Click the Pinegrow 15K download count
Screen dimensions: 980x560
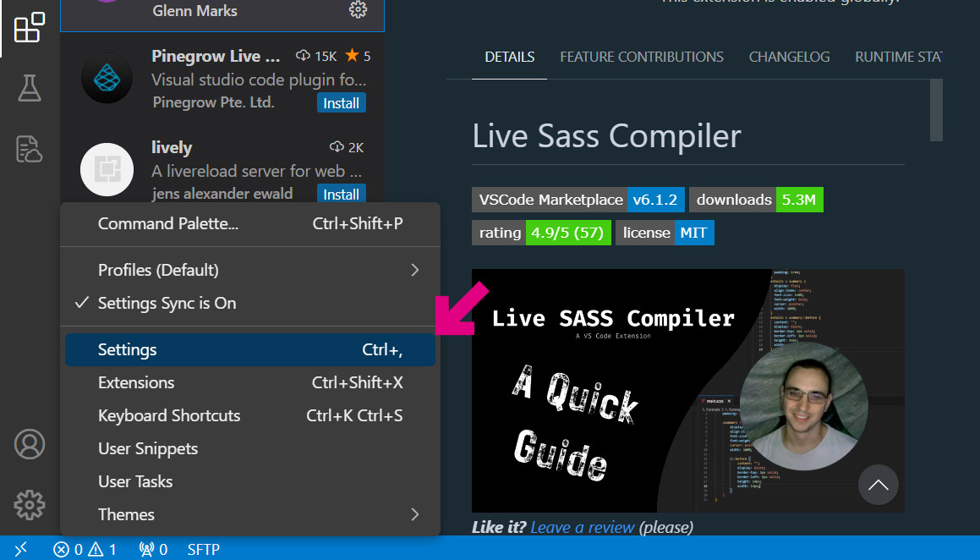pos(316,56)
